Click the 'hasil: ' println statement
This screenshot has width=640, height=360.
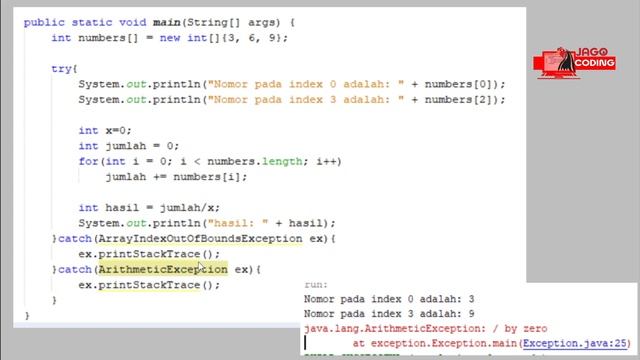click(207, 223)
